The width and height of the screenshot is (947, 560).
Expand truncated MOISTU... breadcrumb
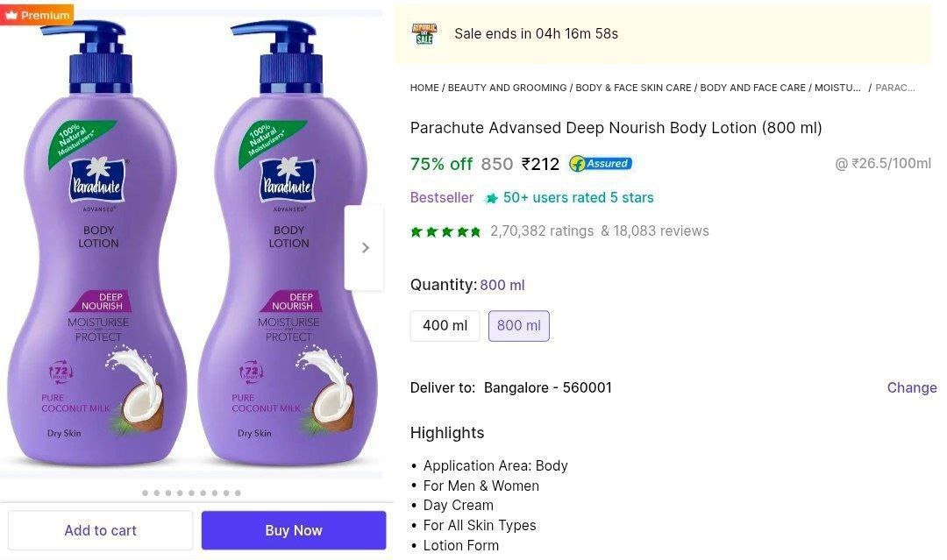point(837,88)
